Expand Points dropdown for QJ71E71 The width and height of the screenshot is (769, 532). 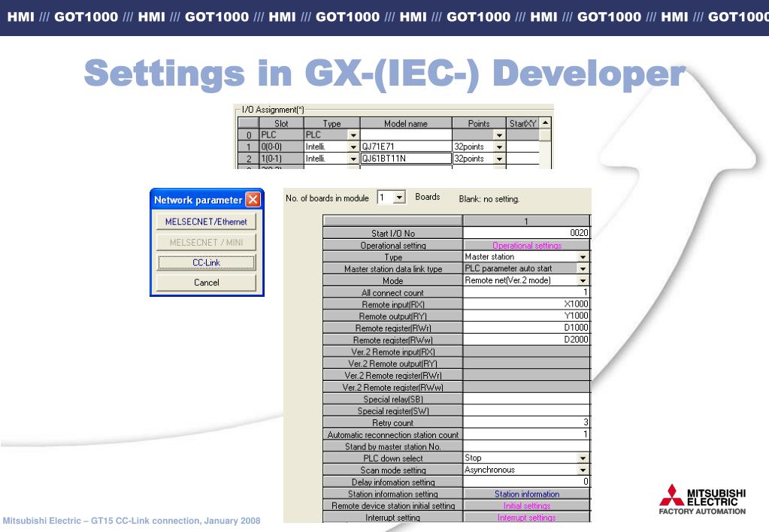point(499,147)
